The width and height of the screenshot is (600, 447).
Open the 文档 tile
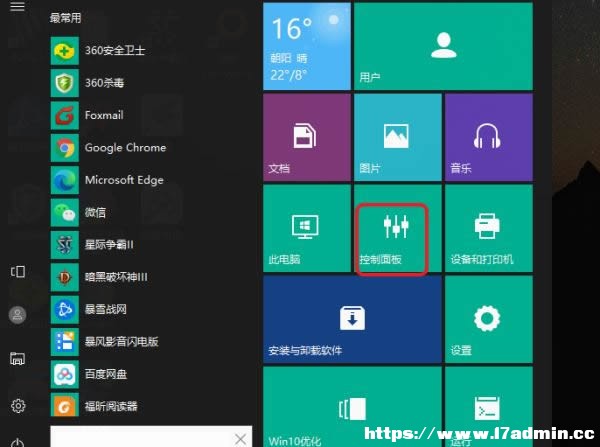click(x=307, y=137)
